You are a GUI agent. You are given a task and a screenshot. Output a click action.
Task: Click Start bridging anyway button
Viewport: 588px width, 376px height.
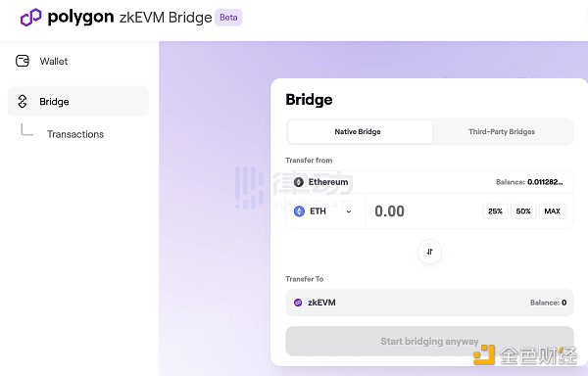pos(430,341)
